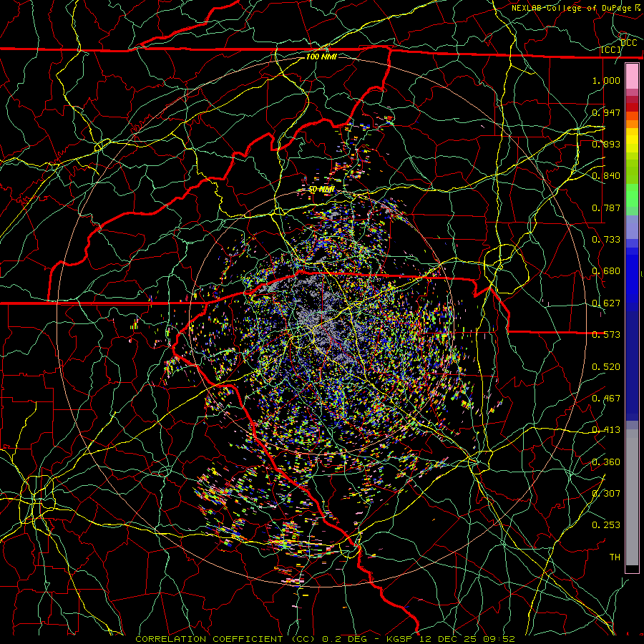Pick the light periwinkle segment of the color scale
The width and height of the screenshot is (644, 644).
pos(632,227)
